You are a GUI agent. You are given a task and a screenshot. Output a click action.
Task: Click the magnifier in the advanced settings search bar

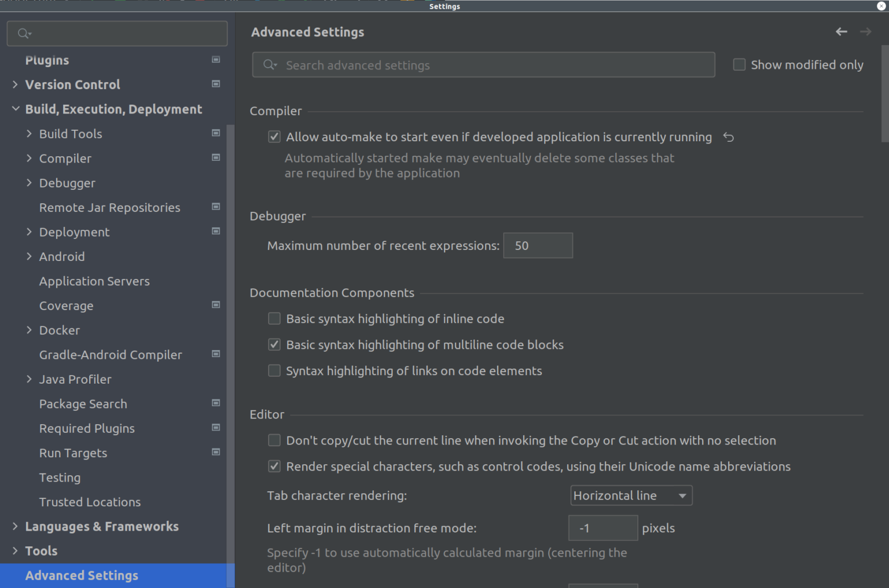(269, 65)
